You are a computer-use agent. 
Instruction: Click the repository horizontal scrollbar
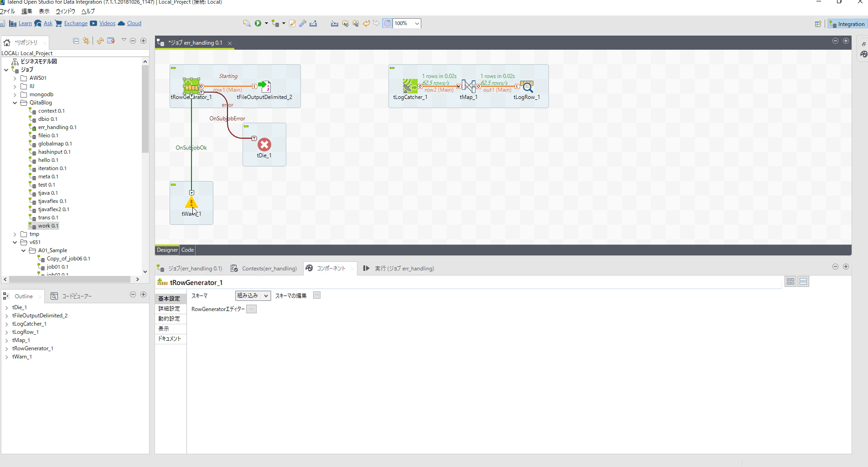click(70, 279)
